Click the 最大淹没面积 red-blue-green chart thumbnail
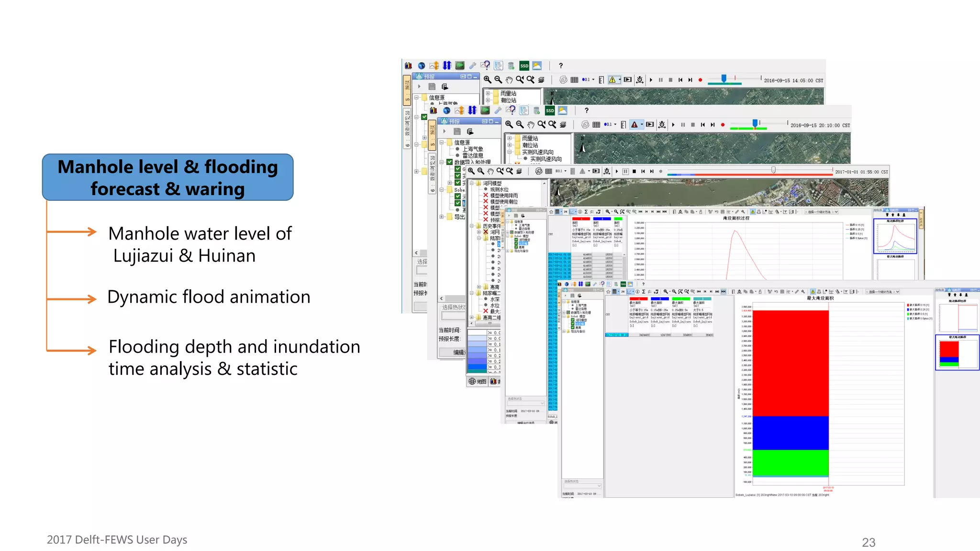The height and width of the screenshot is (551, 980). click(x=957, y=353)
